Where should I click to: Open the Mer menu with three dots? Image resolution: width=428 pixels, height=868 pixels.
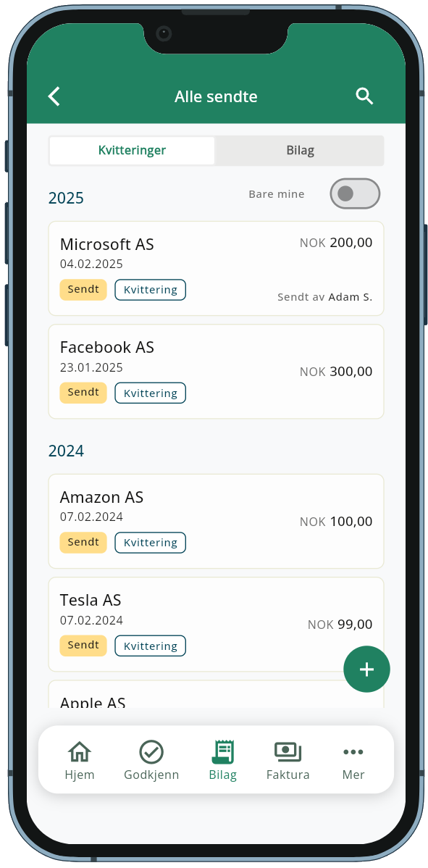(353, 761)
